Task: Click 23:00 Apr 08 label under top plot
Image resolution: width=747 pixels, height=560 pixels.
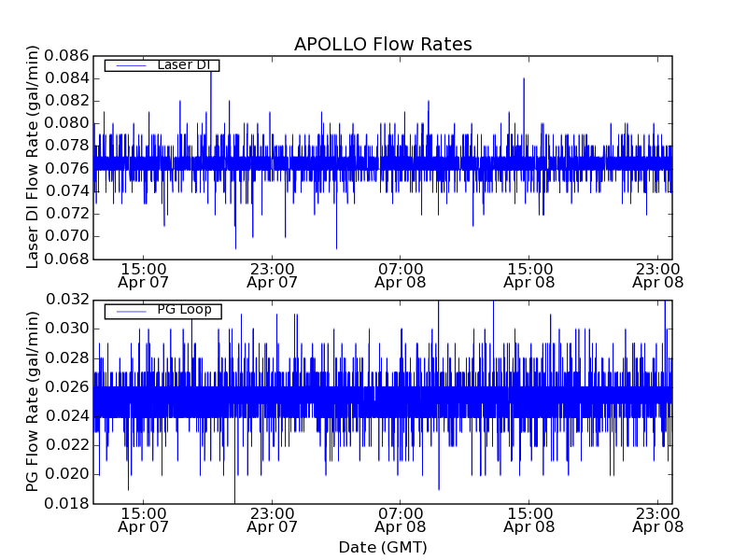Action: click(658, 273)
